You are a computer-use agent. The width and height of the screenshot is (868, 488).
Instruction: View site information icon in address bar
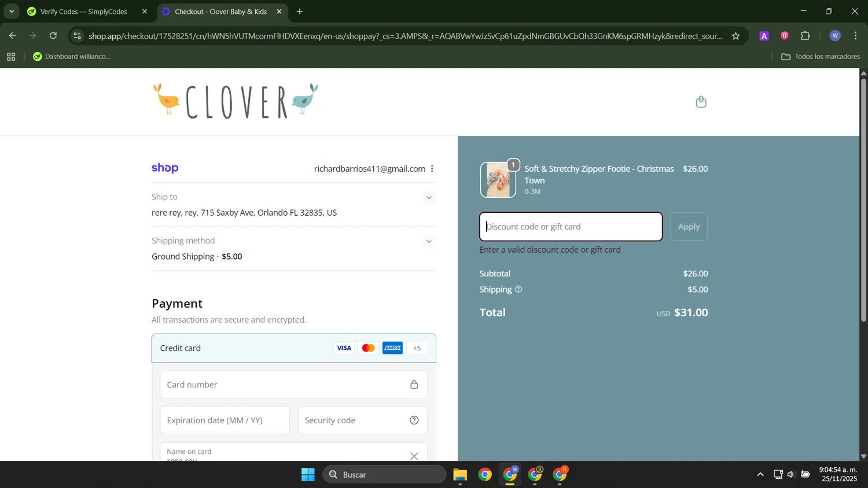[x=78, y=36]
